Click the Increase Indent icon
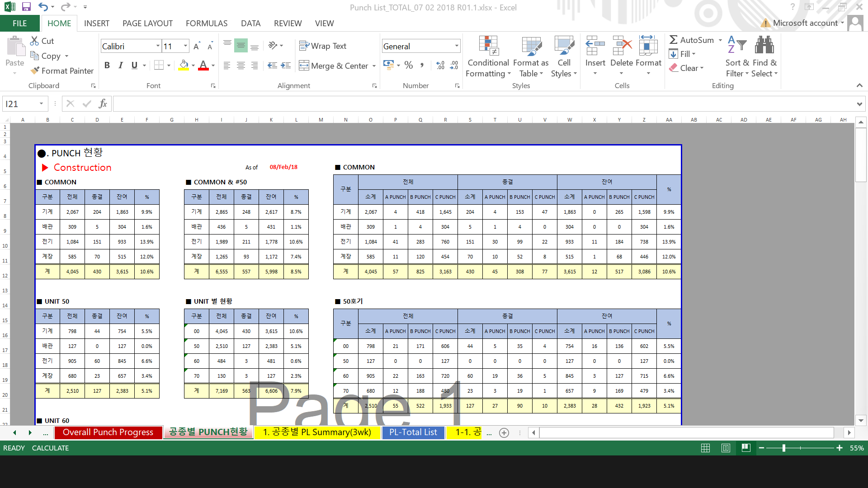 286,66
